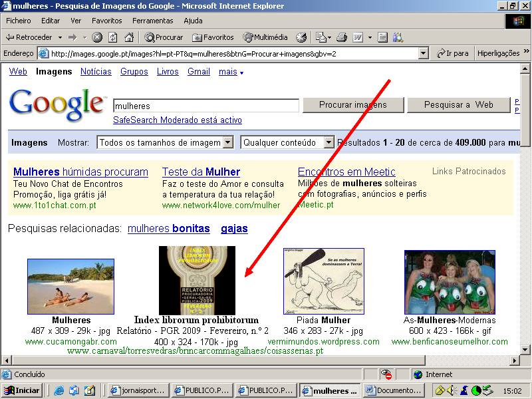Image resolution: width=532 pixels, height=399 pixels.
Task: Open the Ver menu
Action: click(76, 21)
